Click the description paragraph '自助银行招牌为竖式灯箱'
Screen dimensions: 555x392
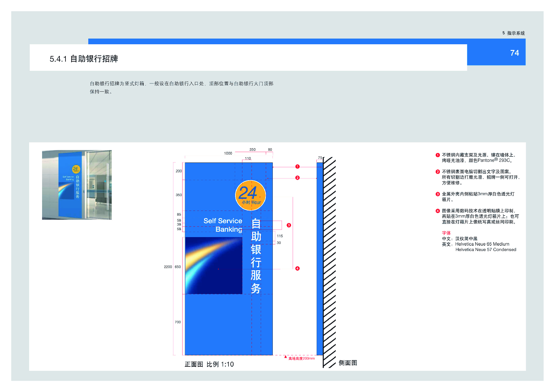tap(181, 88)
